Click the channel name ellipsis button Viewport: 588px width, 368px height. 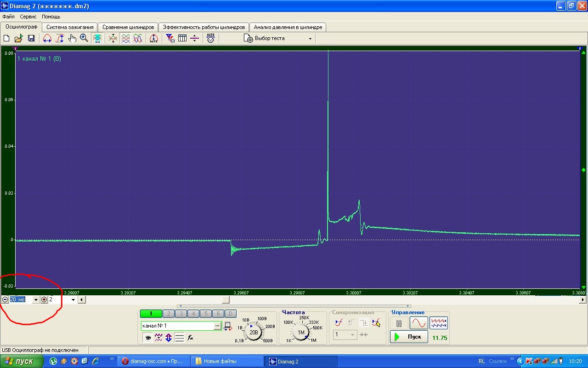point(218,326)
